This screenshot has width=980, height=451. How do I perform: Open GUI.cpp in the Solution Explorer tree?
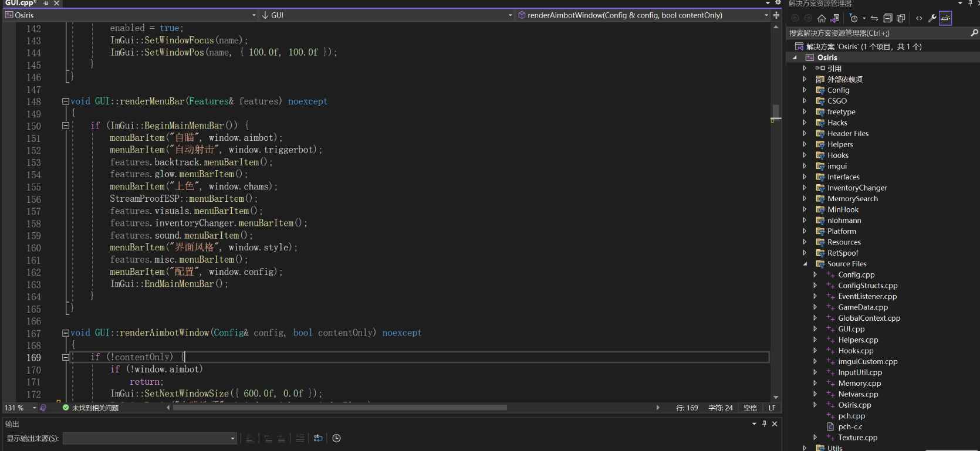click(851, 329)
